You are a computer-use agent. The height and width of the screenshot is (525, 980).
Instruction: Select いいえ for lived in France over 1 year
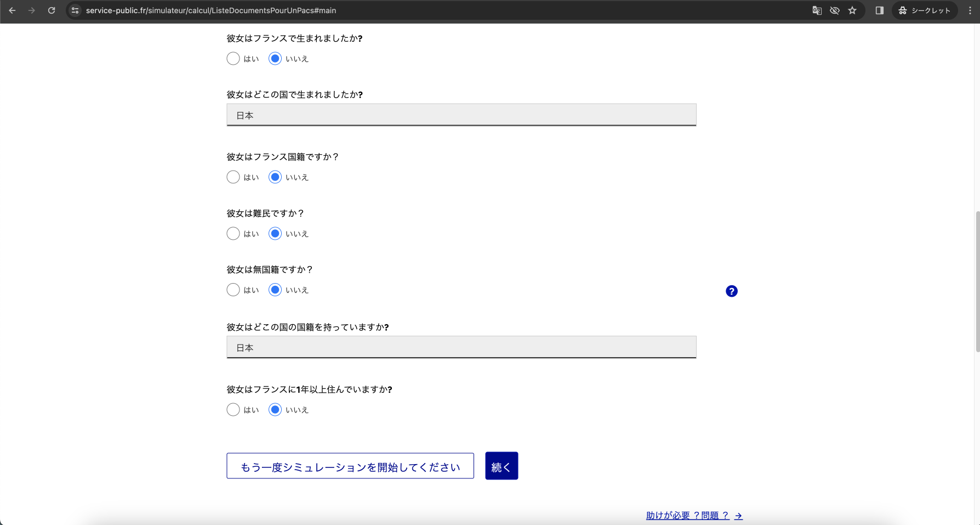(275, 410)
